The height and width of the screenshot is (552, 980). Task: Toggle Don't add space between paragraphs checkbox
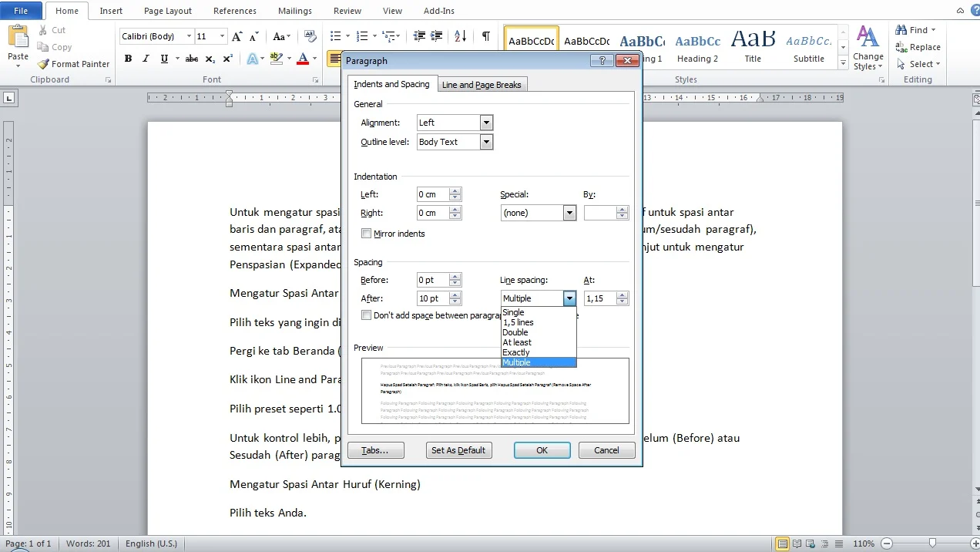pos(367,315)
